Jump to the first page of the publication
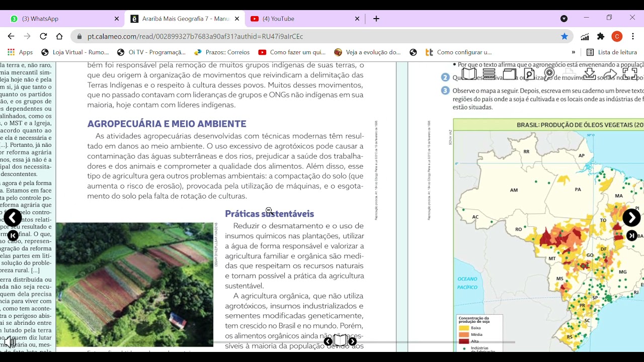 pyautogui.click(x=13, y=235)
